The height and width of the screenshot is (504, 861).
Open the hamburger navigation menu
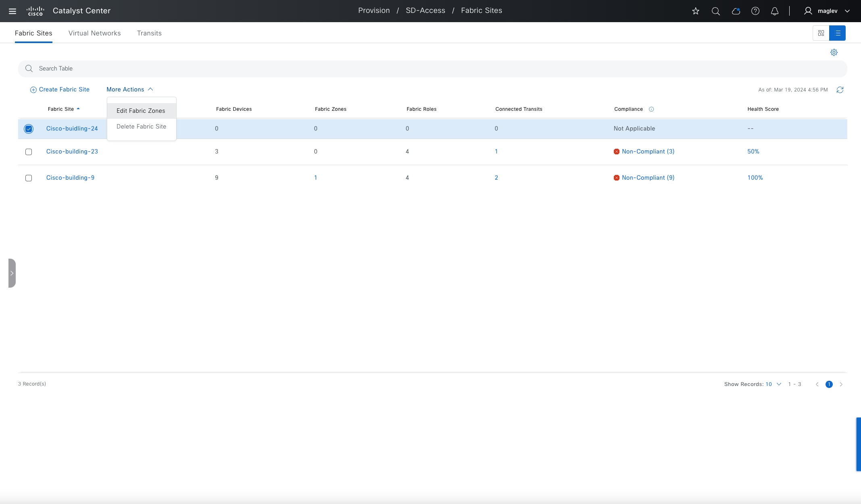tap(12, 11)
